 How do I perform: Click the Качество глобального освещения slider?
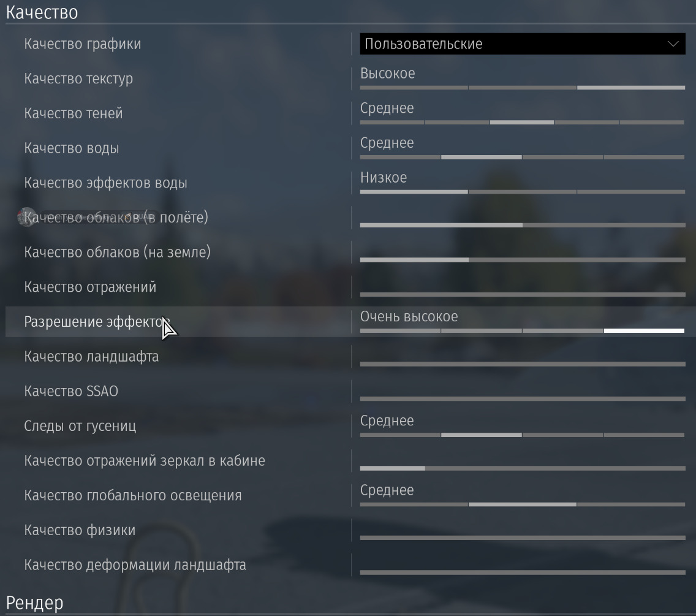[x=522, y=504]
